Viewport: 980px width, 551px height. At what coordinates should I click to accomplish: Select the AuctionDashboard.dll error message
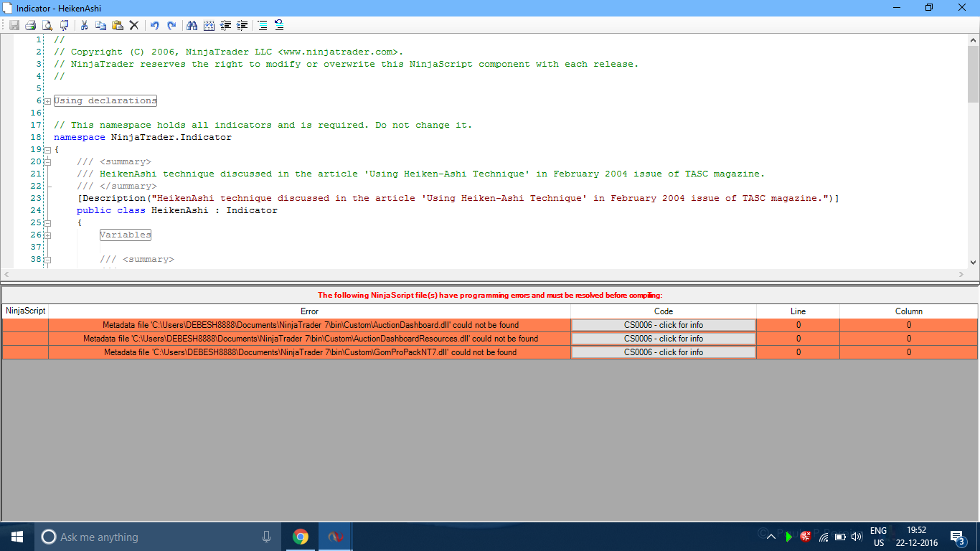[x=310, y=325]
